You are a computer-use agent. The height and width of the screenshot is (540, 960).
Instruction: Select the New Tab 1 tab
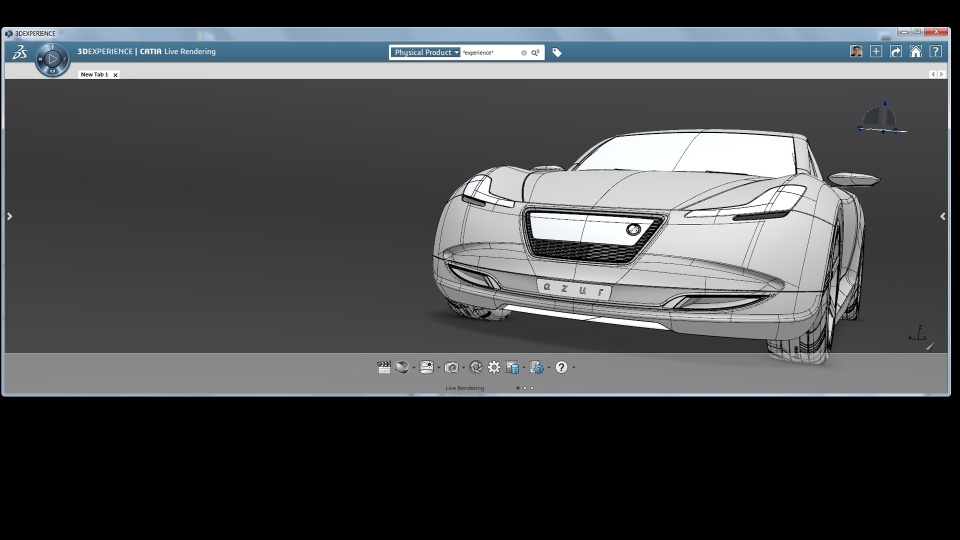94,75
